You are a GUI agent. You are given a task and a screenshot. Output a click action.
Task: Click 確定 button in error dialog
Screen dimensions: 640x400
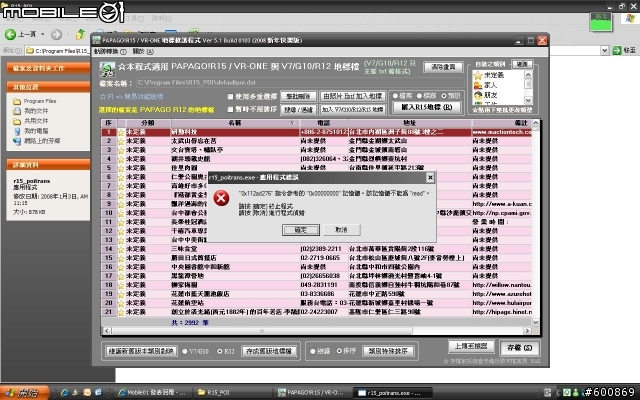click(x=301, y=230)
